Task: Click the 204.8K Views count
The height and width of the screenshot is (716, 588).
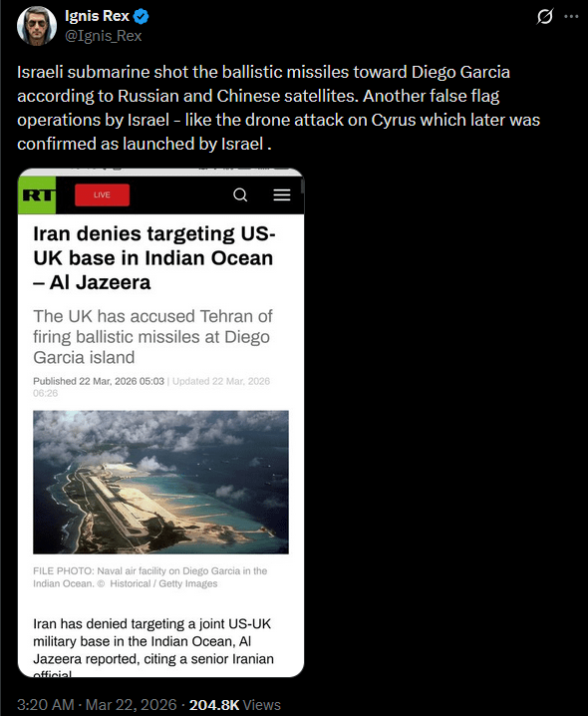Action: tap(235, 705)
